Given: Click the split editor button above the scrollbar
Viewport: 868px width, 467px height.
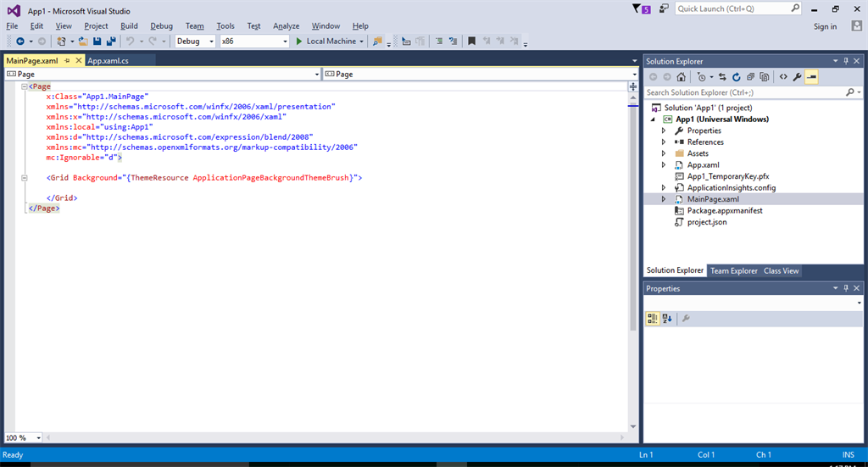Looking at the screenshot, I should pos(633,86).
